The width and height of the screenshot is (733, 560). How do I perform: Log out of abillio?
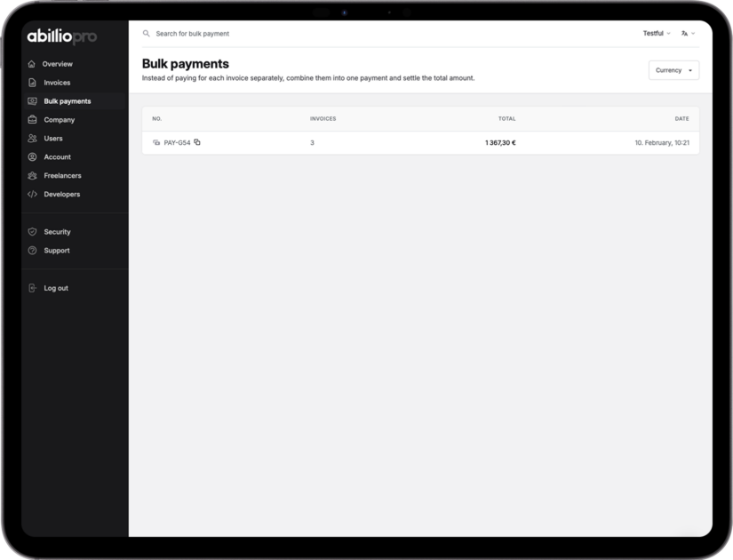[x=56, y=288]
